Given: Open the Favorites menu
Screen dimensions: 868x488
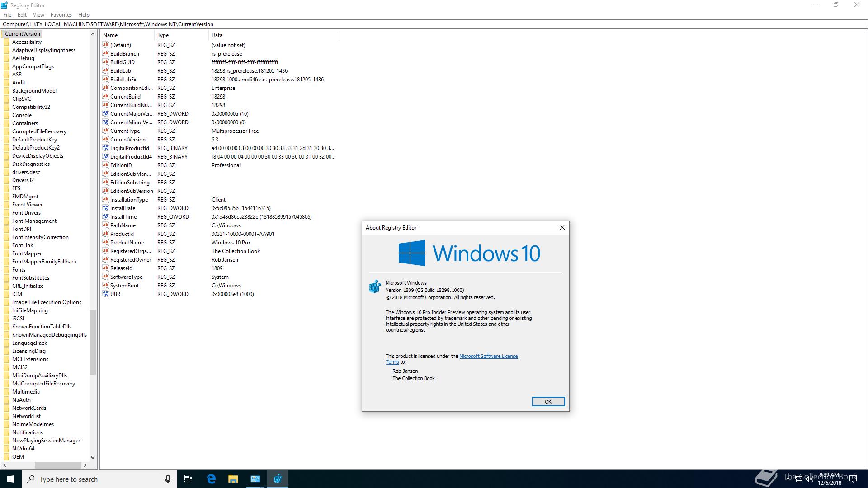Looking at the screenshot, I should coord(61,15).
